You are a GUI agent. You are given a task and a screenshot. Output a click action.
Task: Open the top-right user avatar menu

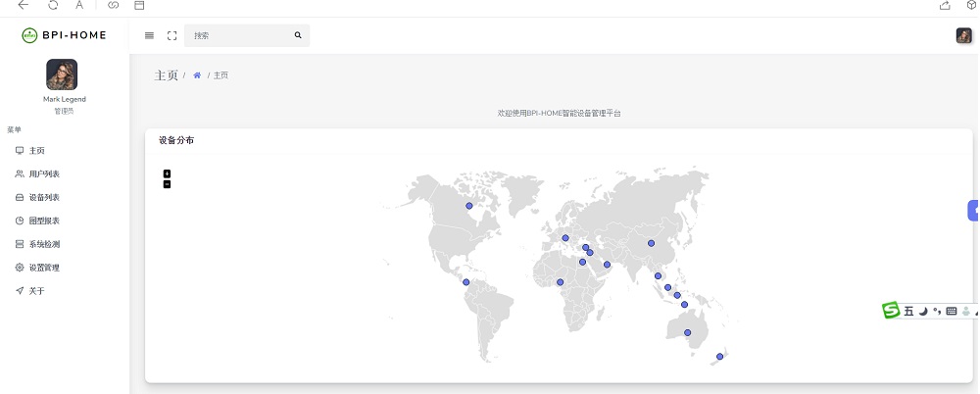[x=963, y=35]
